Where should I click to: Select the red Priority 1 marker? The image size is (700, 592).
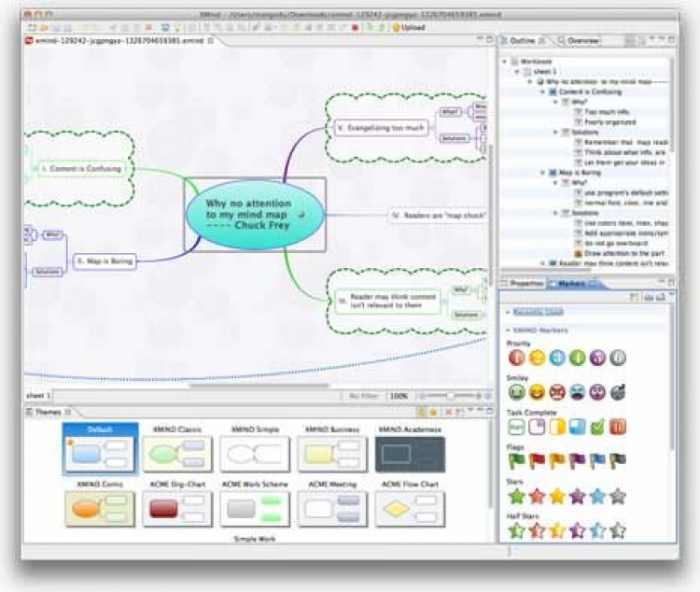pyautogui.click(x=516, y=358)
